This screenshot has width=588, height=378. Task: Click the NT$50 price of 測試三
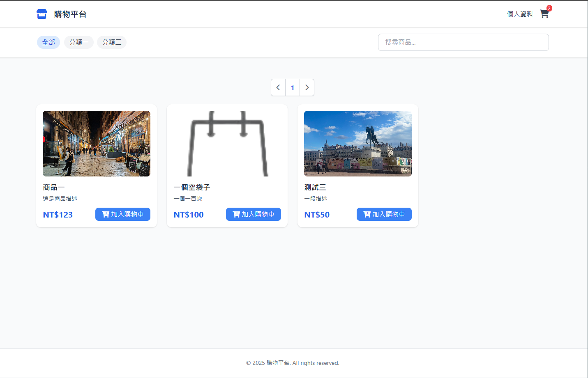pyautogui.click(x=317, y=215)
